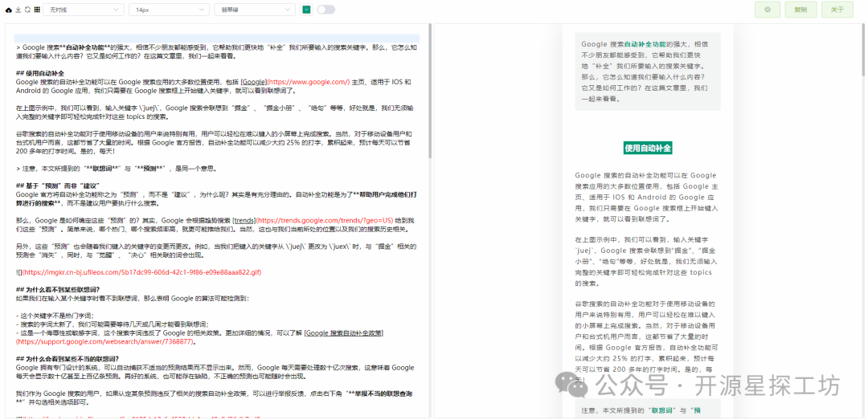Click the preview quote beginning '注意，本文所提到的'

pyautogui.click(x=648, y=410)
